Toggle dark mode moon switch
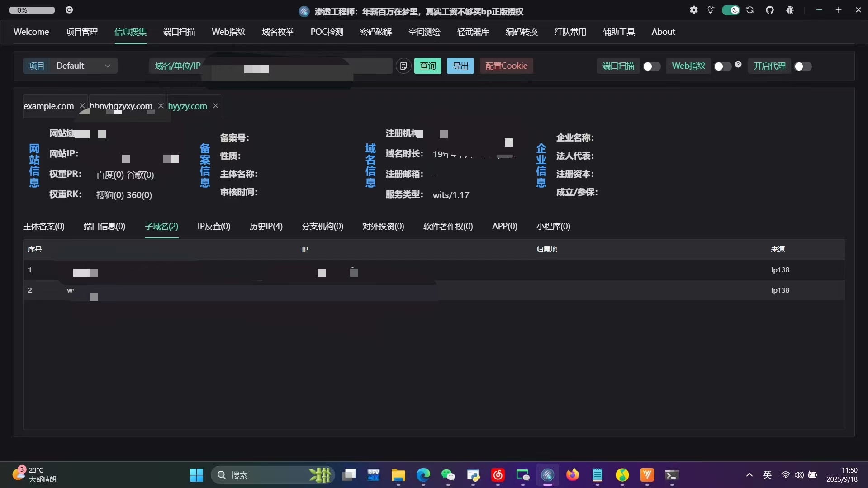 [730, 10]
